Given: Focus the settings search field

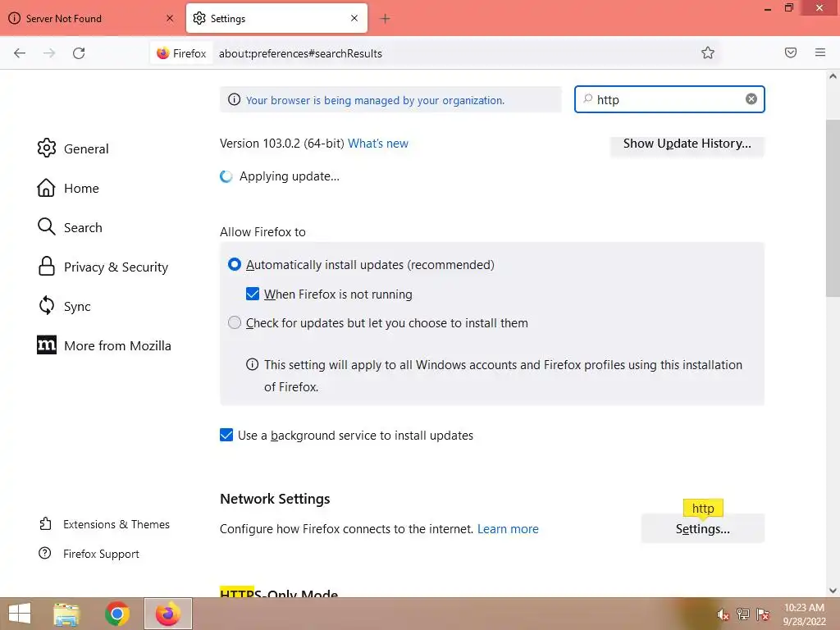Looking at the screenshot, I should pos(669,99).
